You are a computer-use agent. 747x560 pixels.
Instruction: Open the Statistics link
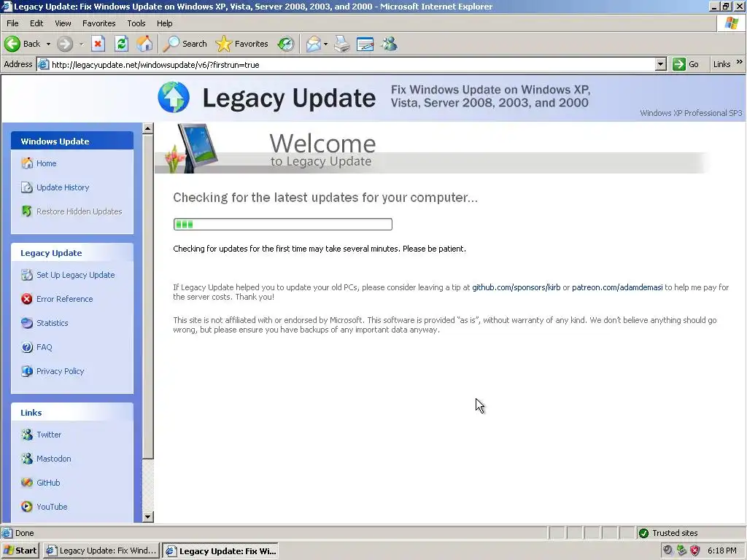53,323
